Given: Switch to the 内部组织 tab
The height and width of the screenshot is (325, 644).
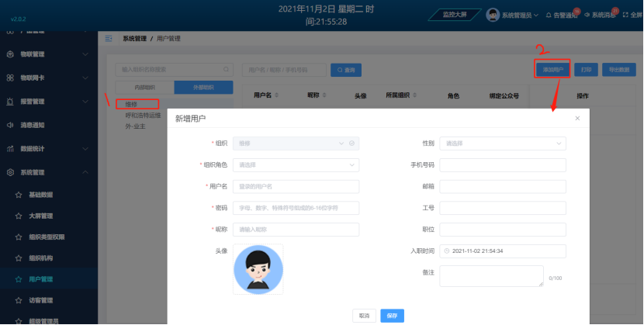Looking at the screenshot, I should point(145,88).
